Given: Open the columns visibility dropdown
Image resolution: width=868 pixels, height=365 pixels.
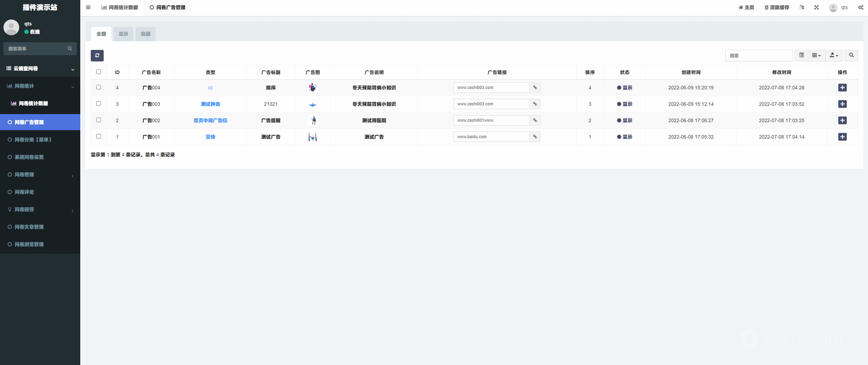Looking at the screenshot, I should 816,56.
